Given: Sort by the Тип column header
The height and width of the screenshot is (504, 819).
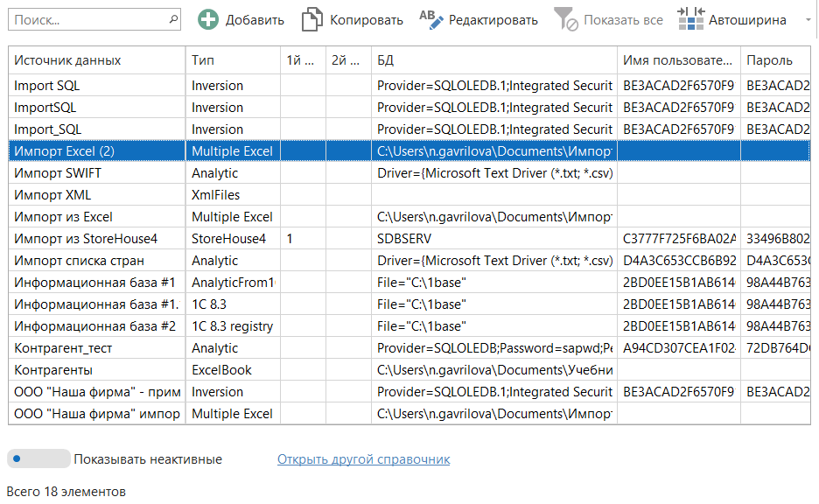Looking at the screenshot, I should (233, 60).
